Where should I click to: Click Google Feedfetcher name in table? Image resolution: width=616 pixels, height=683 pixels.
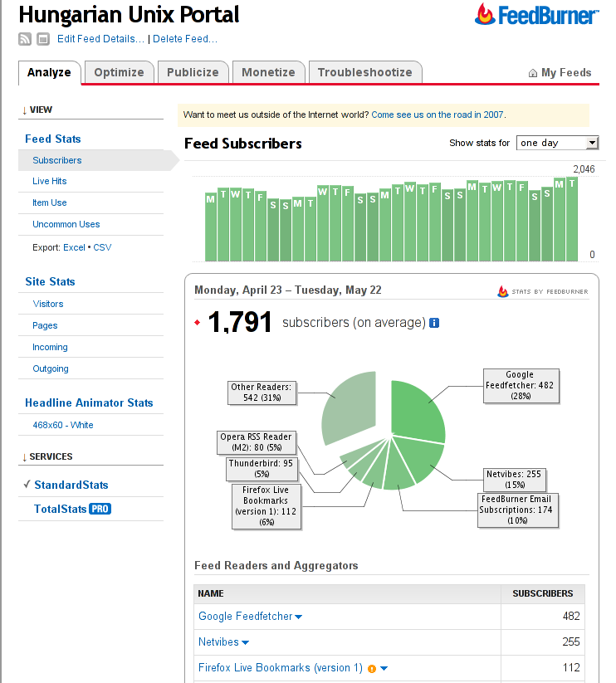tap(245, 616)
